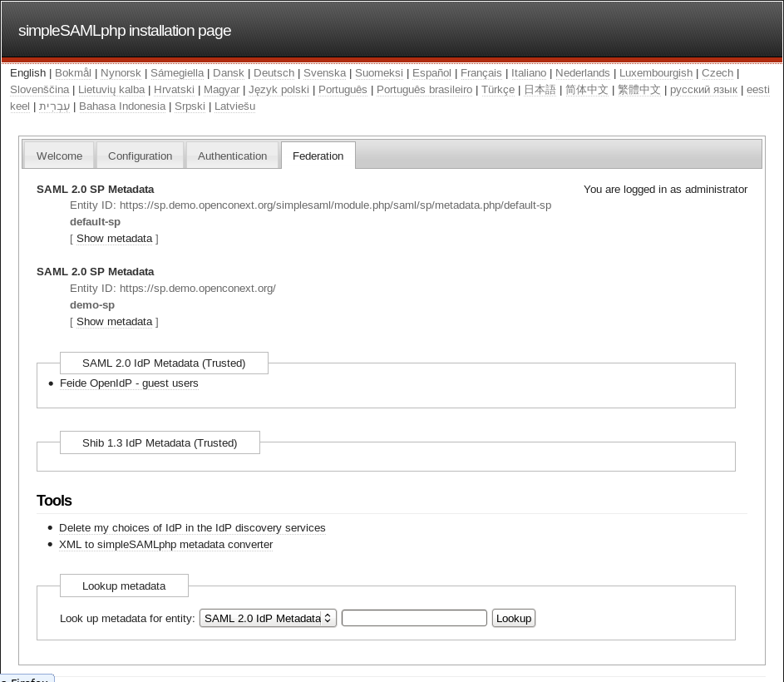
Task: Switch language to Srpski
Action: [x=190, y=106]
